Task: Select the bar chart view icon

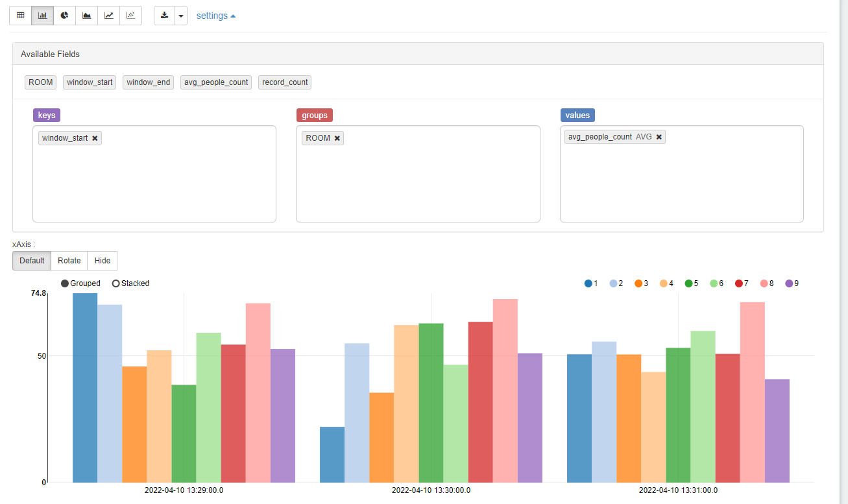Action: pyautogui.click(x=43, y=16)
